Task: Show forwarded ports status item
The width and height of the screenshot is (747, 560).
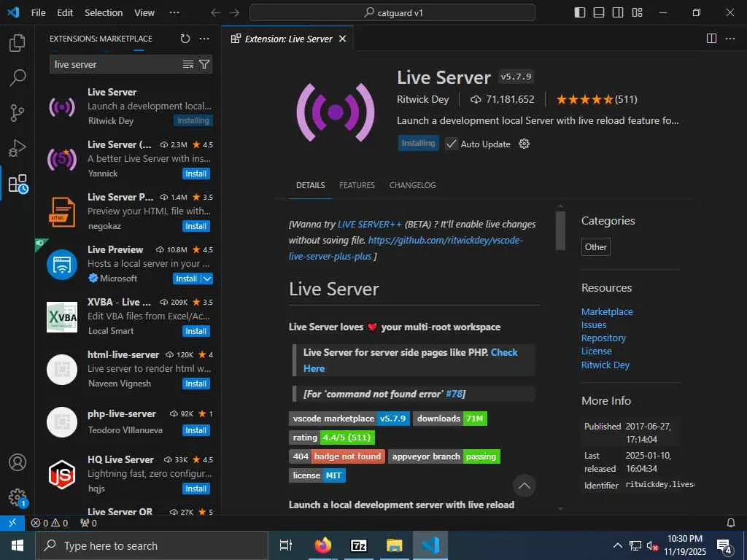Action: (88, 523)
